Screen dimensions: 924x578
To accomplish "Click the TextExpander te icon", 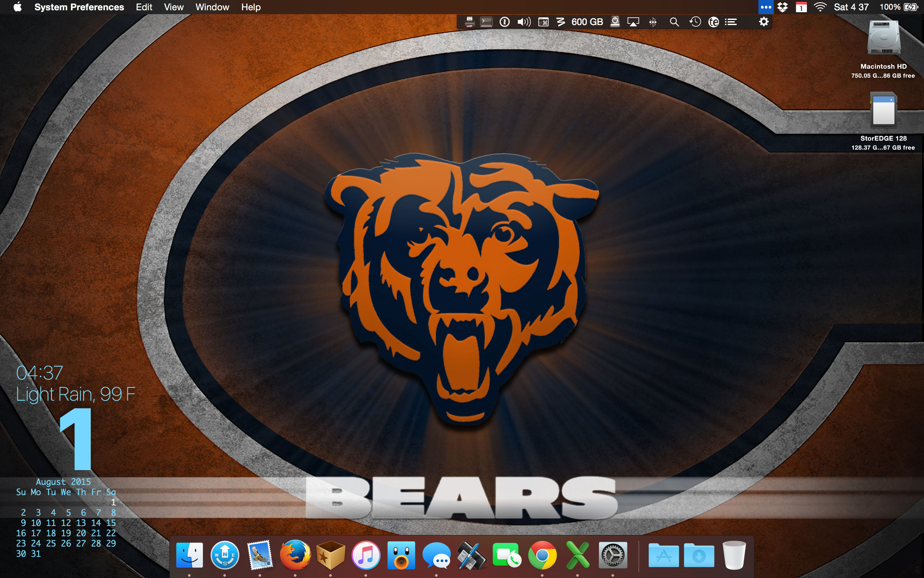I will [713, 22].
